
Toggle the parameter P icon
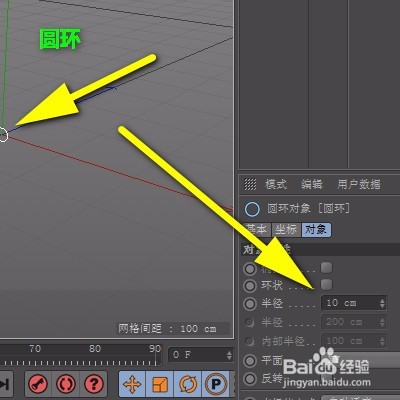216,384
